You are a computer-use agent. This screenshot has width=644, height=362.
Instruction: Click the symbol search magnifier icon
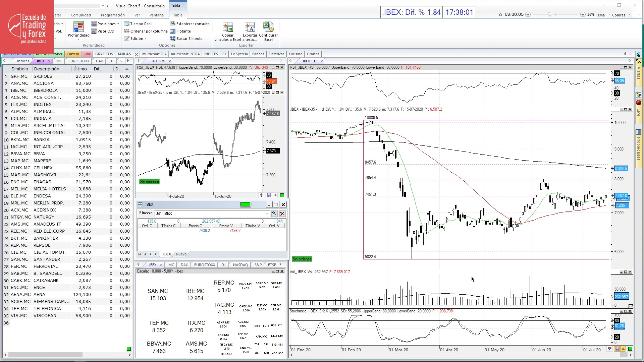pyautogui.click(x=274, y=214)
